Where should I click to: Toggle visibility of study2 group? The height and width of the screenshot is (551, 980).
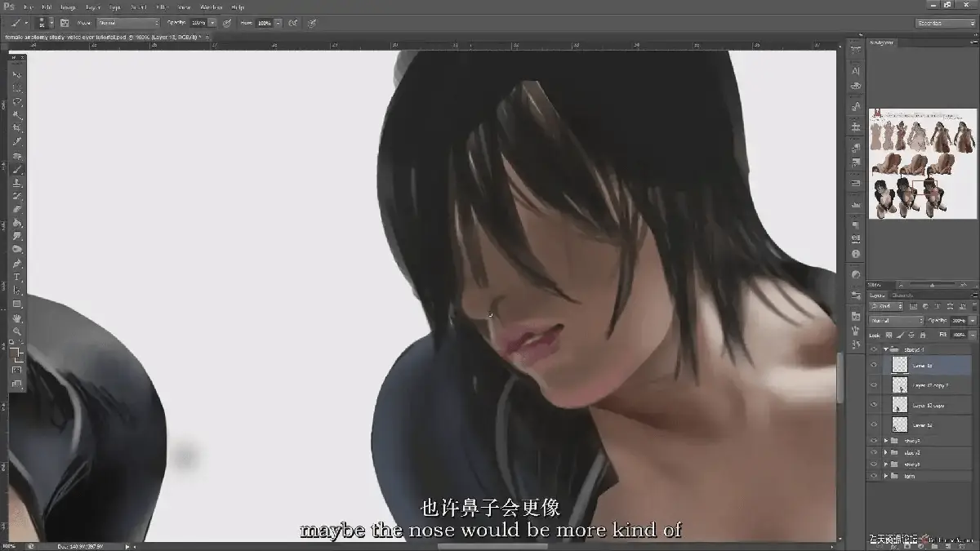[x=874, y=452]
